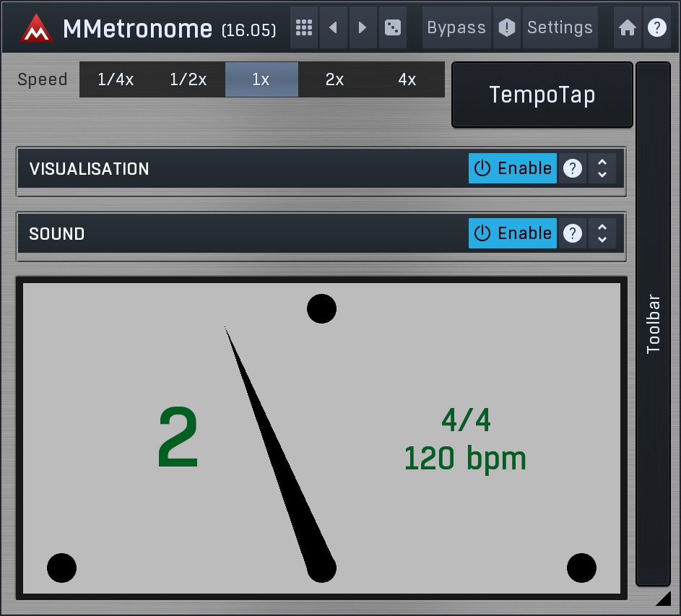
Task: Go to next preset arrow
Action: click(x=363, y=27)
